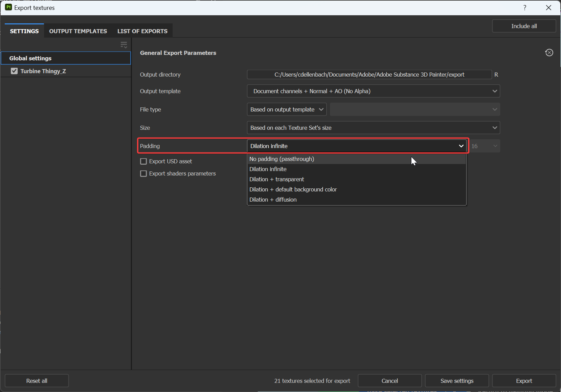561x392 pixels.
Task: Switch to the OUTPUT TEMPLATES tab
Action: pos(78,31)
